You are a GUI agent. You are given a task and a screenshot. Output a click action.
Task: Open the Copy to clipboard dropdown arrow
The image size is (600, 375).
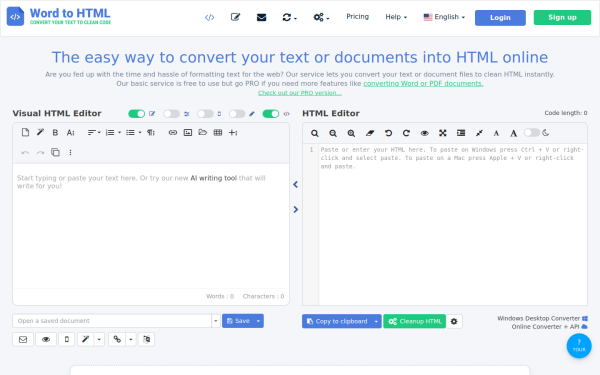point(377,321)
